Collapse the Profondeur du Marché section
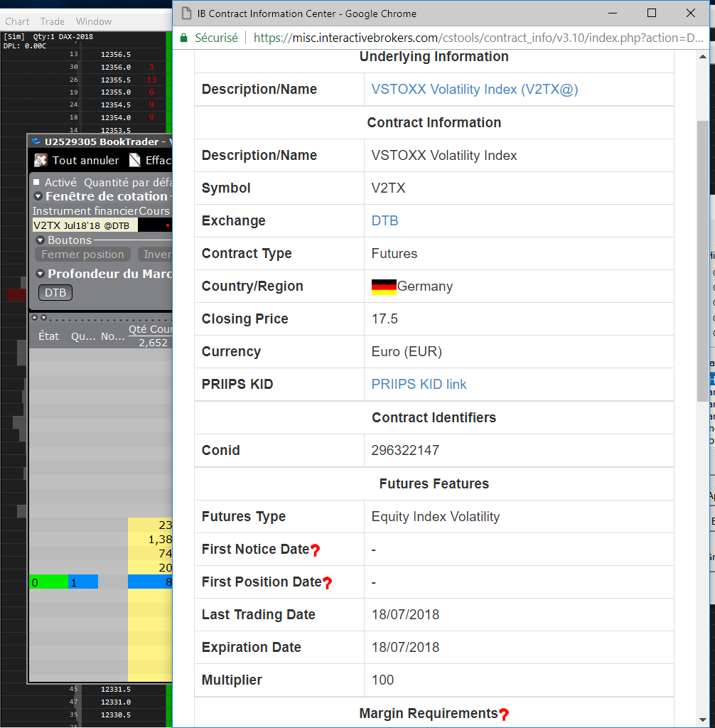The image size is (715, 728). tap(41, 274)
